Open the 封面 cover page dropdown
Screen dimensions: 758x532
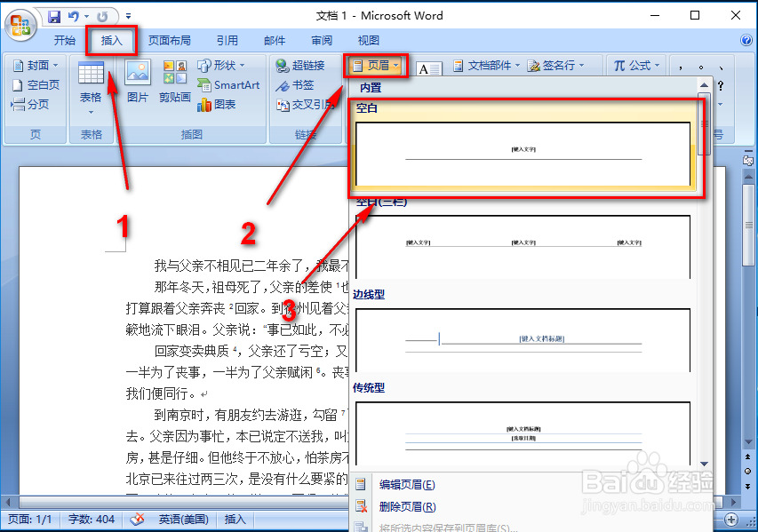pyautogui.click(x=37, y=64)
